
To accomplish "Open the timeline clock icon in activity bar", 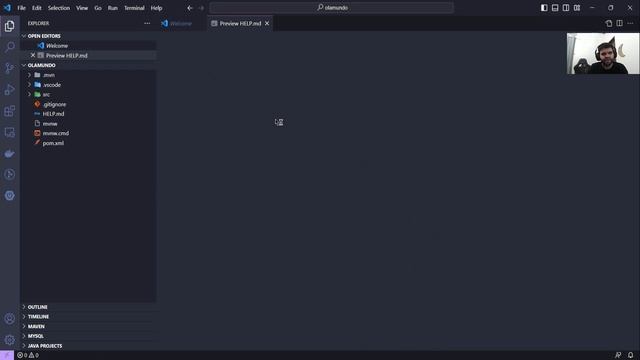I will (9, 175).
